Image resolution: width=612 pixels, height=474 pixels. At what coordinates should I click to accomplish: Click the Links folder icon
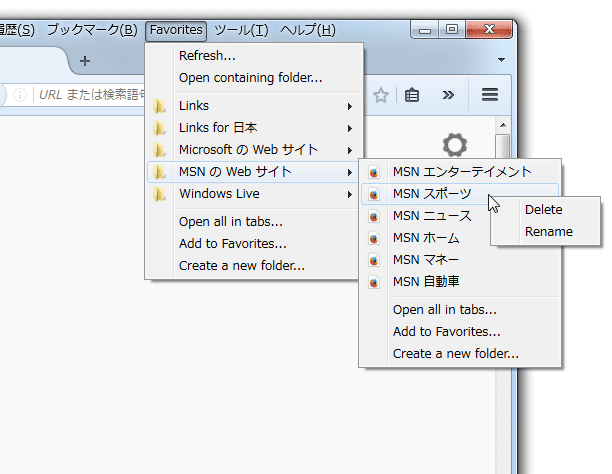pyautogui.click(x=159, y=106)
